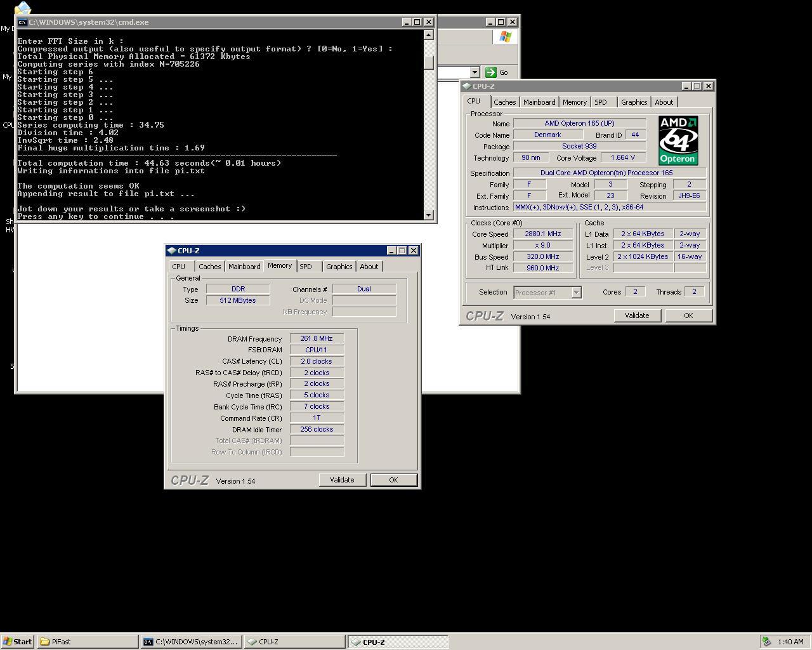The height and width of the screenshot is (650, 812).
Task: Click the CPU-Z Memory window title icon
Action: [x=171, y=251]
